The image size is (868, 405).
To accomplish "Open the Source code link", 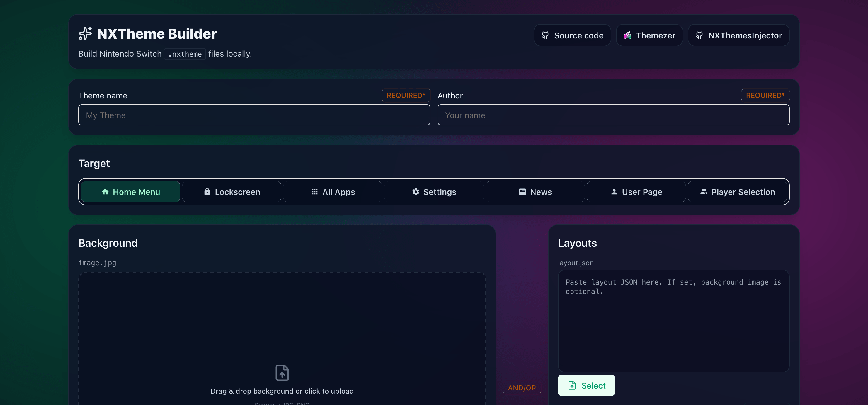I will pyautogui.click(x=572, y=35).
